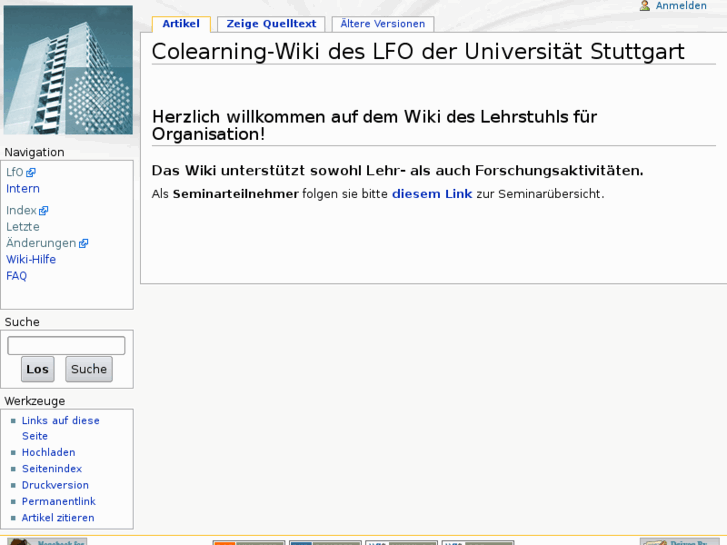Open the Zeige Quelltext tab
This screenshot has width=727, height=545.
271,24
